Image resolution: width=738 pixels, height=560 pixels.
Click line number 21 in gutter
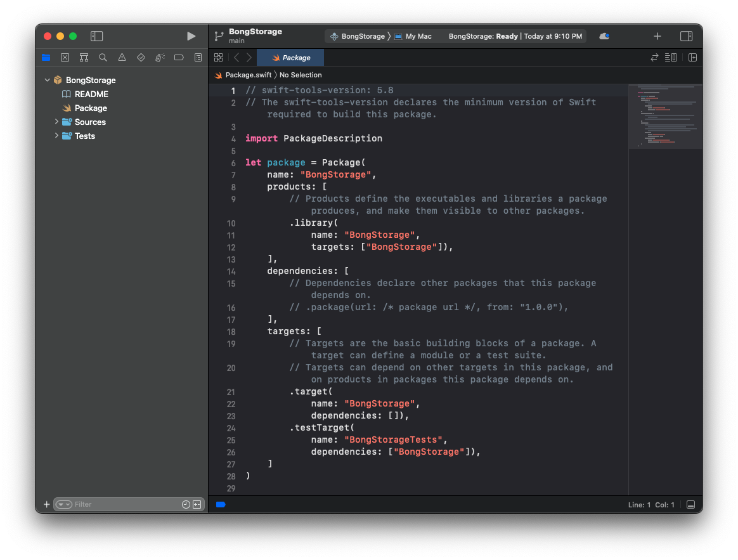click(x=231, y=393)
